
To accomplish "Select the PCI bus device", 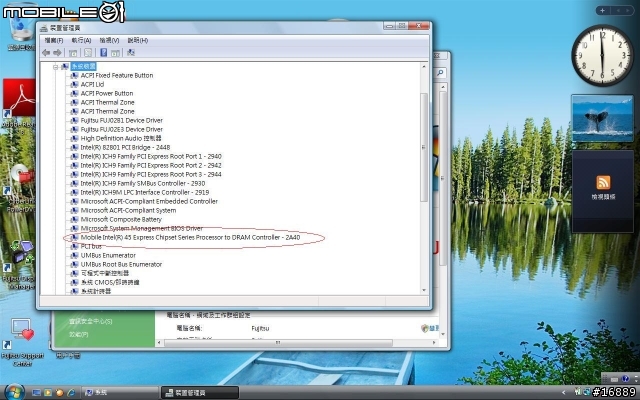I will pyautogui.click(x=91, y=246).
